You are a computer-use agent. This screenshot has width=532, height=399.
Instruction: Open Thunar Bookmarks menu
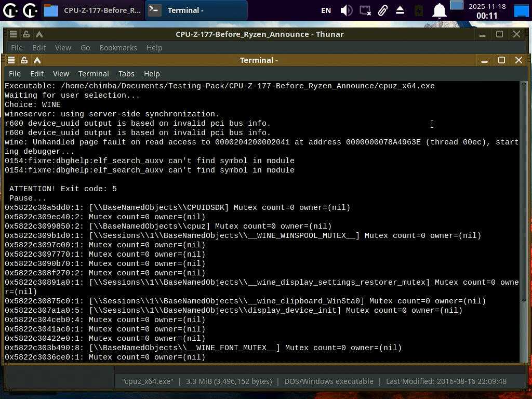click(118, 48)
